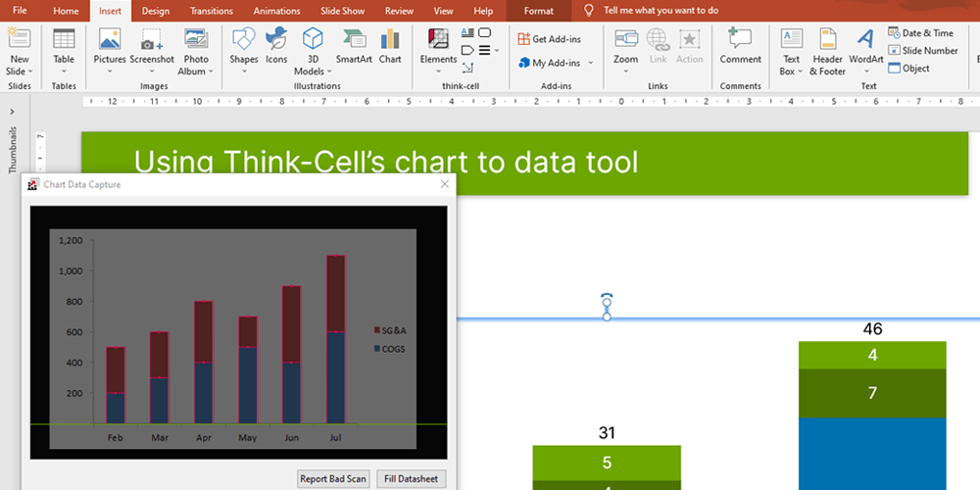Image resolution: width=980 pixels, height=490 pixels.
Task: Open the Help tab
Action: click(x=483, y=11)
